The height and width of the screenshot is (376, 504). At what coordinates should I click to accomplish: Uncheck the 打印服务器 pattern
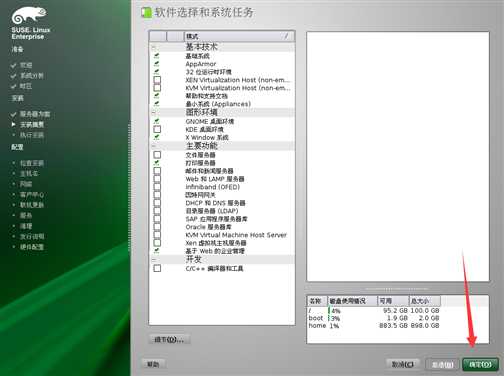coord(157,163)
